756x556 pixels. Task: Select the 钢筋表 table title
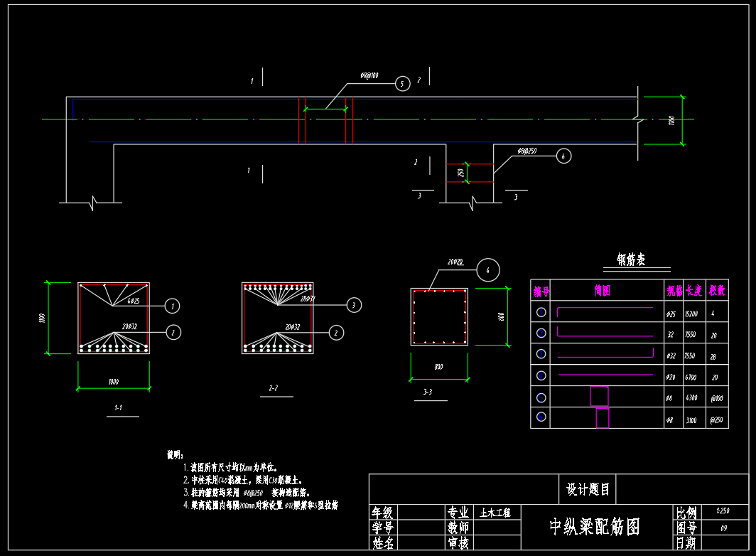point(631,260)
